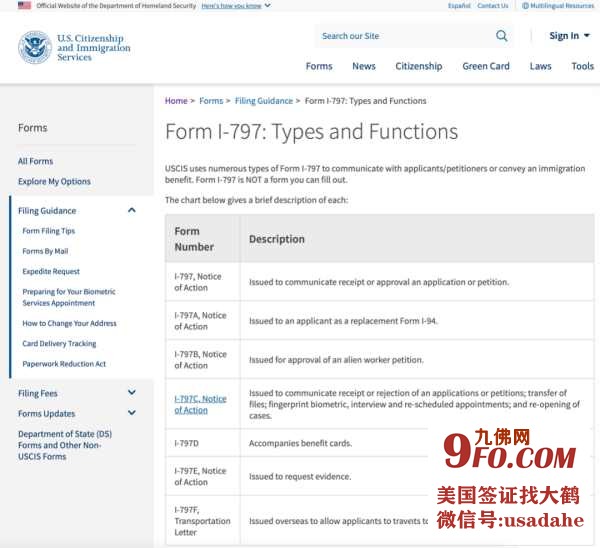The width and height of the screenshot is (600, 548).
Task: Open the Citizenship menu
Action: coord(419,66)
